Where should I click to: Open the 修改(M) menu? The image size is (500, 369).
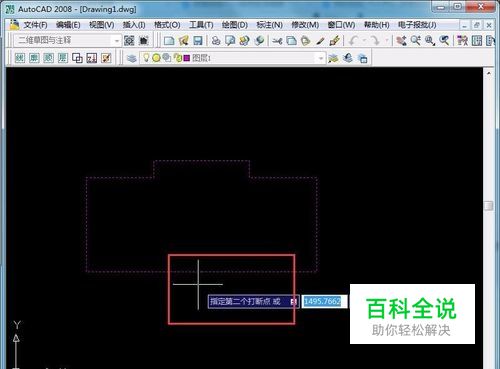pyautogui.click(x=305, y=25)
